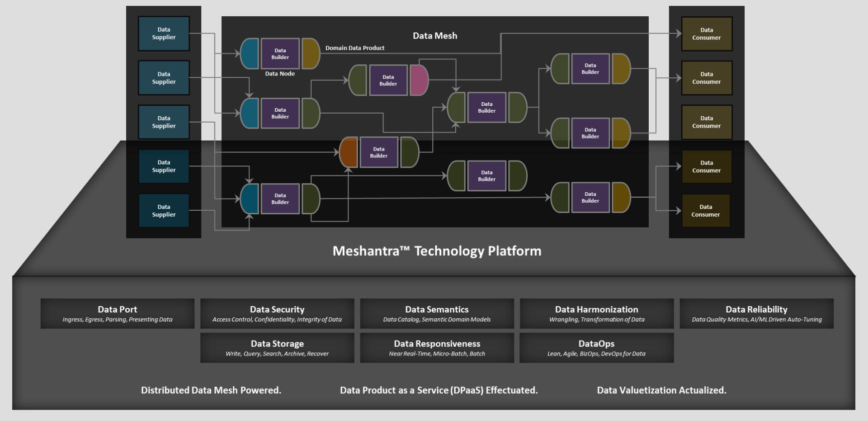Screen dimensions: 868x421
Task: Click the 'Data Node' label
Action: 280,74
